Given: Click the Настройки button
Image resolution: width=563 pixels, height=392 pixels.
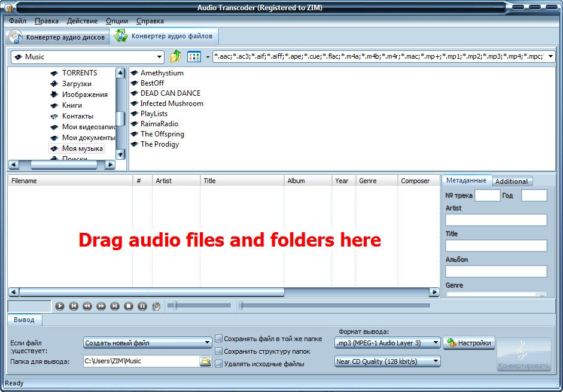Looking at the screenshot, I should pos(469,343).
